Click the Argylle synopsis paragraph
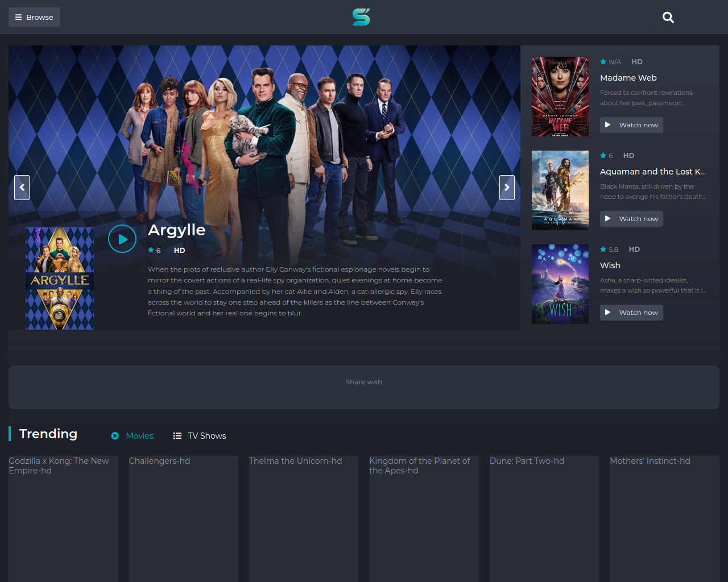Viewport: 728px width, 582px height. [295, 291]
